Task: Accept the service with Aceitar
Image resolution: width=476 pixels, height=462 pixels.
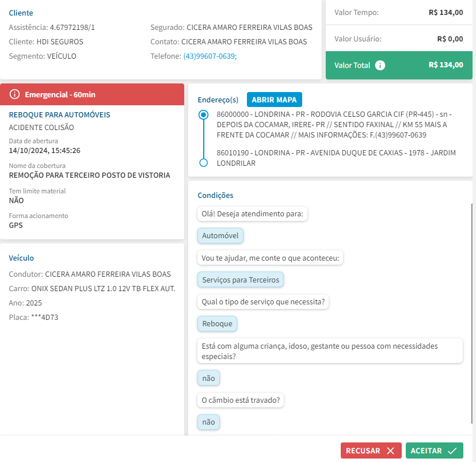Action: [x=434, y=450]
